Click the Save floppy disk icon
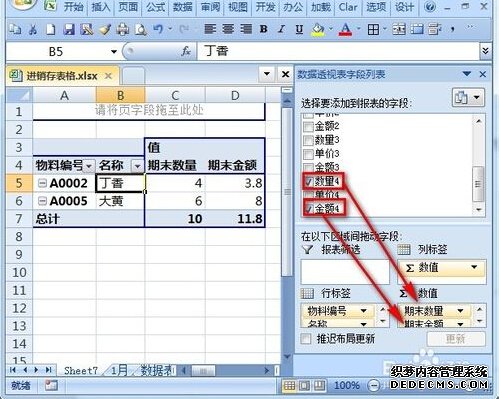This screenshot has width=499, height=399. click(69, 29)
